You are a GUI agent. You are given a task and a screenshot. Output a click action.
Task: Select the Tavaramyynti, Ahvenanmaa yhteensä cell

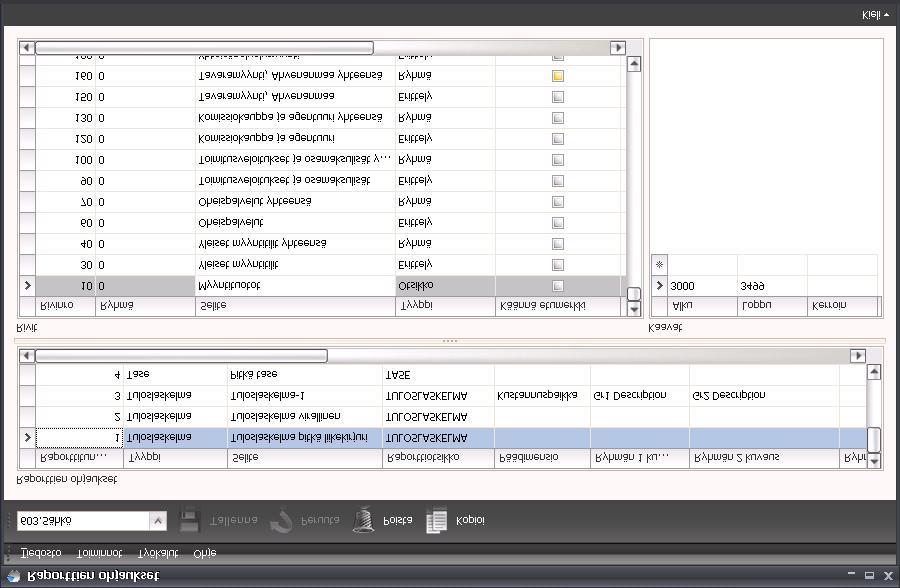pos(295,76)
